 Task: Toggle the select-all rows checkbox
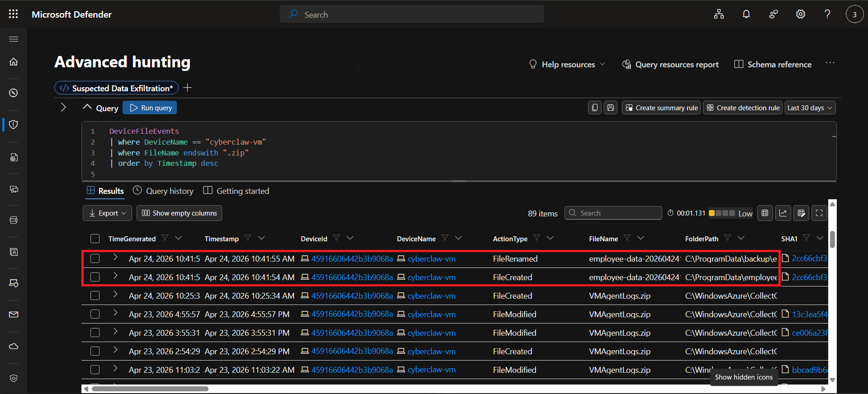[95, 239]
